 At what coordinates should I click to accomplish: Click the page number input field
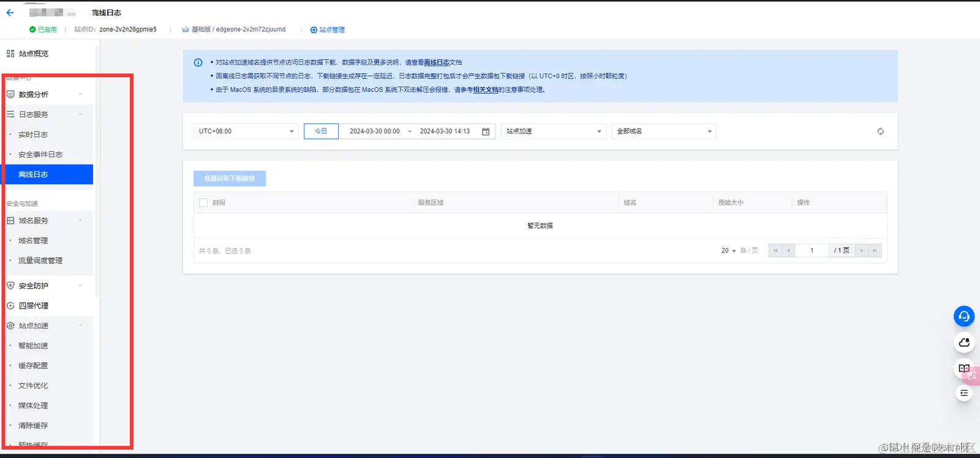[x=812, y=250]
